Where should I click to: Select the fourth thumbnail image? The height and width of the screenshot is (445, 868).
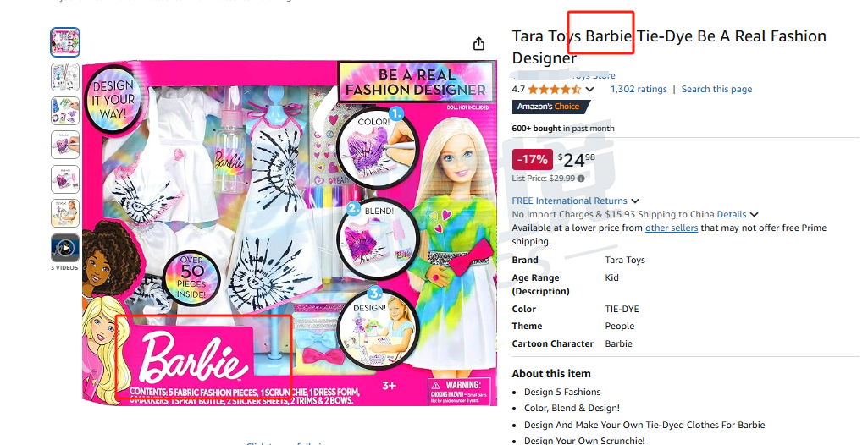tap(65, 146)
